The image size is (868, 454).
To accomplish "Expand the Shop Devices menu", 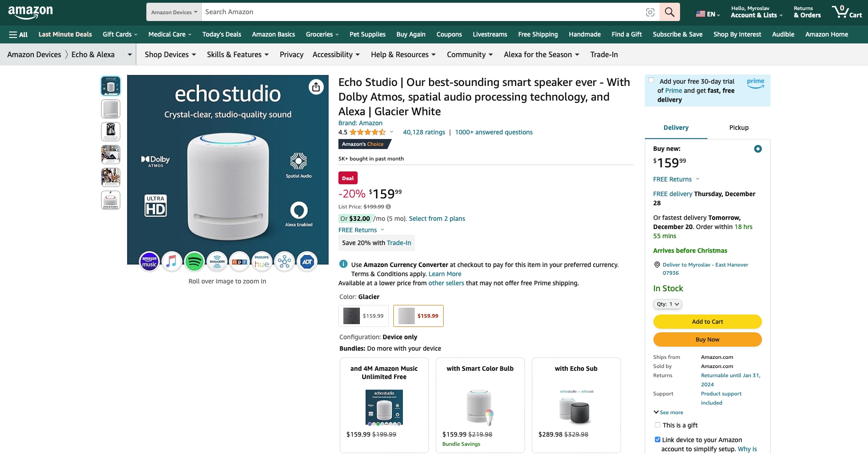I will click(x=170, y=54).
